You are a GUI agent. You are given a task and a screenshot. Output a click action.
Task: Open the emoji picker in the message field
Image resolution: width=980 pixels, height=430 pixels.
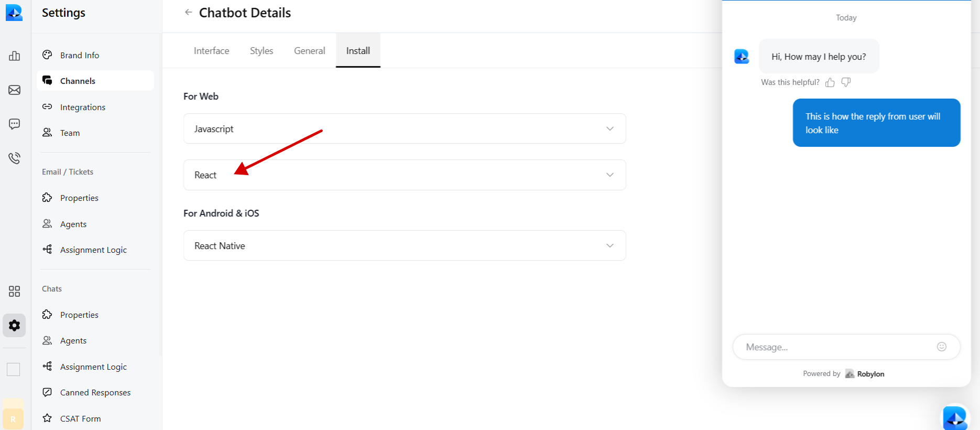point(942,347)
